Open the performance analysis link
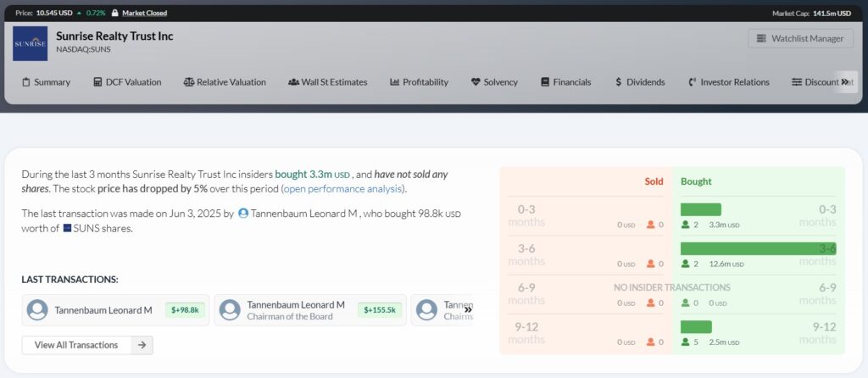Image resolution: width=868 pixels, height=378 pixels. click(x=342, y=189)
